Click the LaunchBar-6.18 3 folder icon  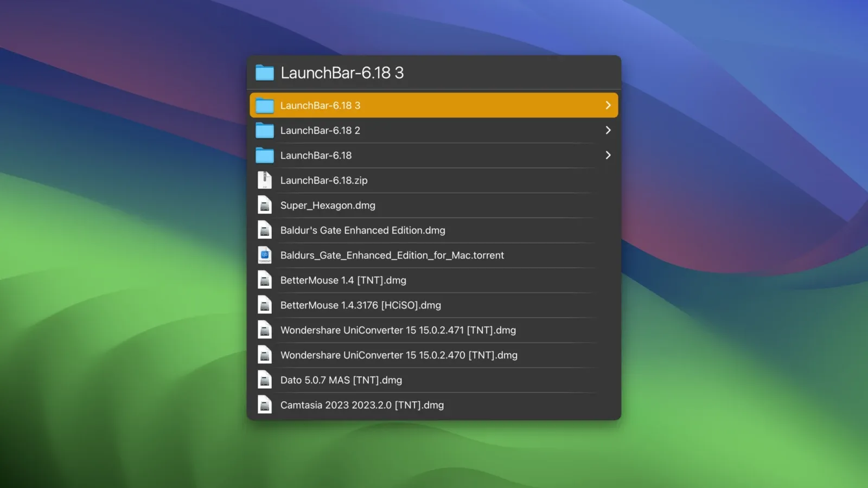coord(265,105)
